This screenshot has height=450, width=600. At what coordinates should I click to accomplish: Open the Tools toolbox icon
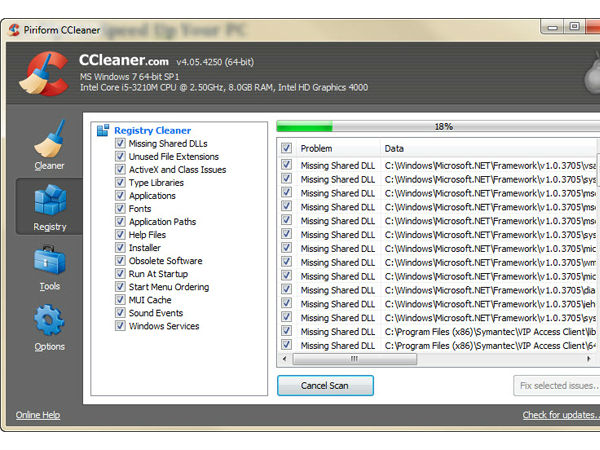pyautogui.click(x=49, y=263)
